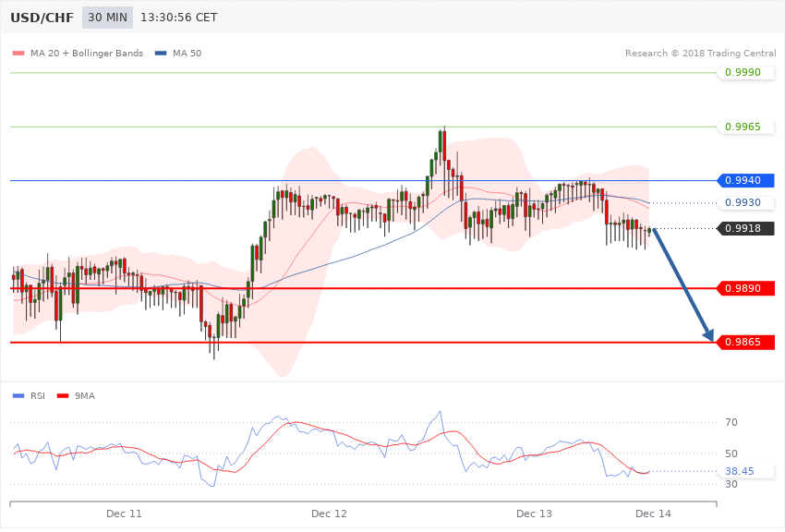
Task: Click the blue MA 50 legend swatch
Action: pyautogui.click(x=161, y=53)
